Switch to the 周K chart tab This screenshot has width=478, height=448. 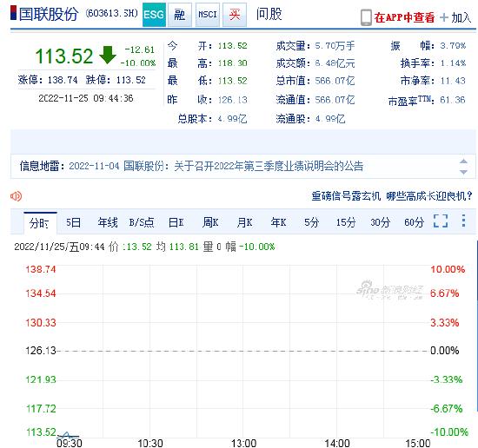coord(210,222)
